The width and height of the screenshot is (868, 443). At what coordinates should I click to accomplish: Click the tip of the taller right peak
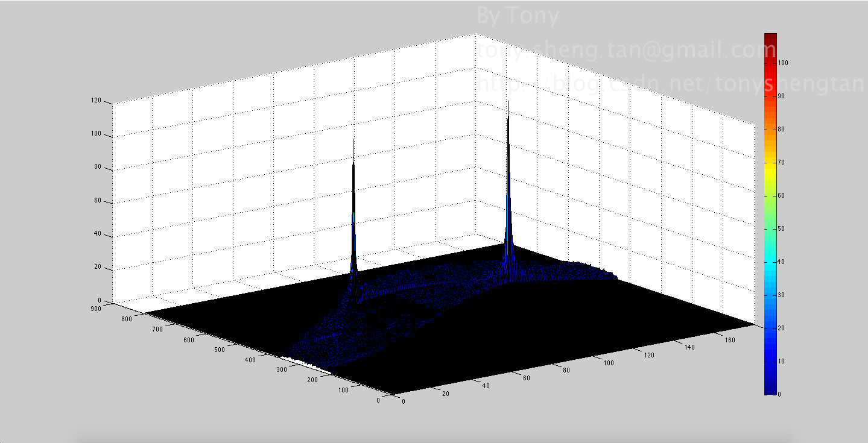pyautogui.click(x=508, y=102)
